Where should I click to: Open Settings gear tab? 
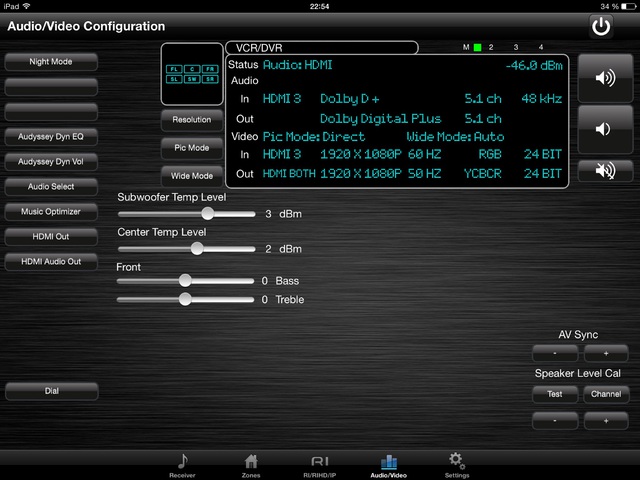coord(456,464)
